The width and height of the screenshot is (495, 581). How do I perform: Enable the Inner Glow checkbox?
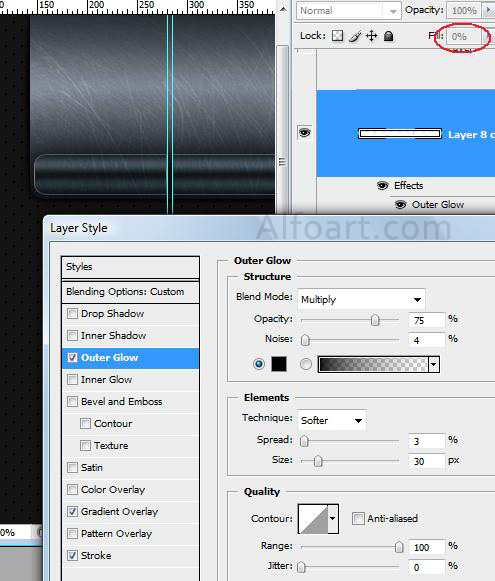[72, 379]
